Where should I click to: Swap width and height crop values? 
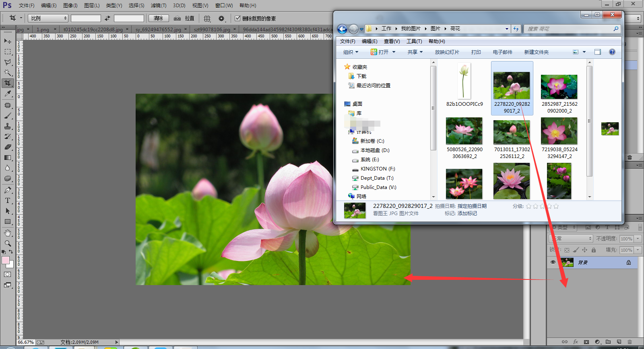[107, 18]
